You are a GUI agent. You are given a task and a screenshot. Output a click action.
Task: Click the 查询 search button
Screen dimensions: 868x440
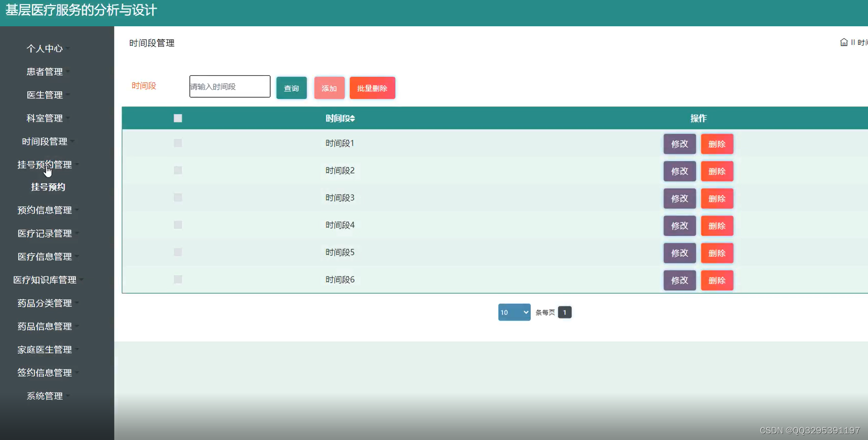(x=291, y=88)
